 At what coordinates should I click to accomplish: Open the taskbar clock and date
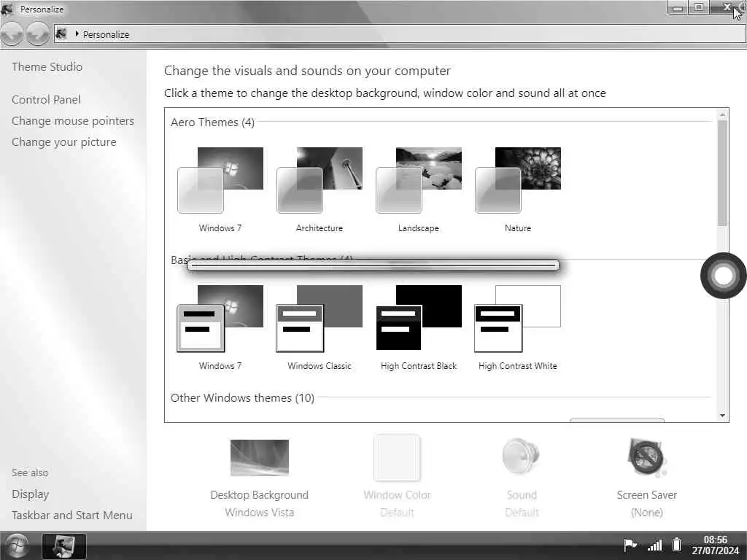pos(716,545)
